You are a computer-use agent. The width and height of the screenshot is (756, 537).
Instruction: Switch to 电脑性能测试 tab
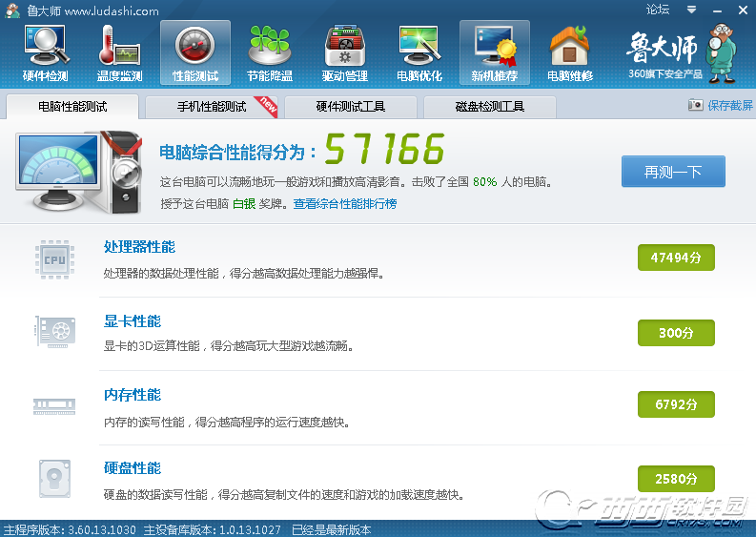point(72,106)
